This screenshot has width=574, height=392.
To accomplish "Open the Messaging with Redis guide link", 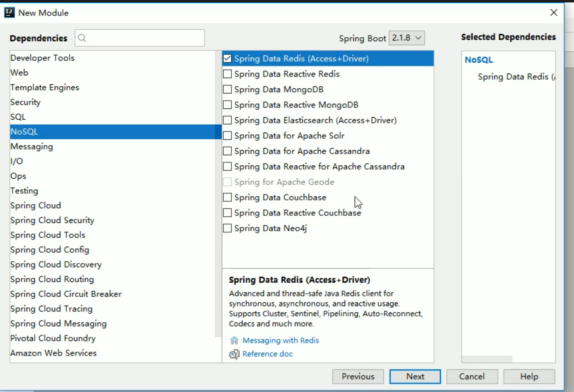I will coord(280,341).
